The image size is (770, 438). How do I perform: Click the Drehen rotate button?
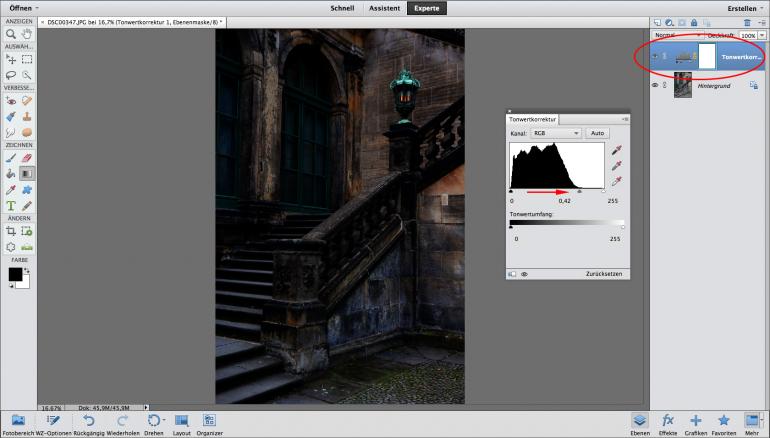[x=154, y=424]
